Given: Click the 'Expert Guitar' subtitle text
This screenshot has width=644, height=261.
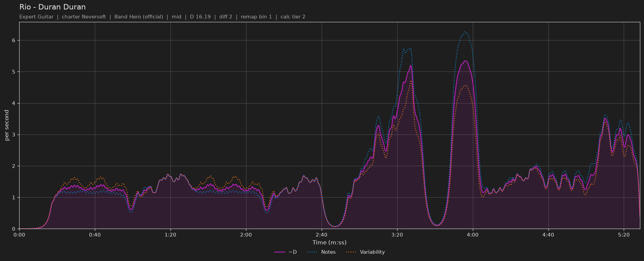Looking at the screenshot, I should point(36,17).
